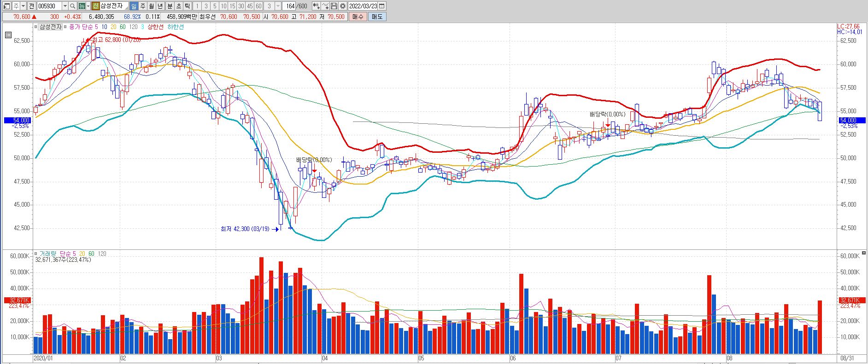Open chart settings gear icon

pyautogui.click(x=343, y=6)
